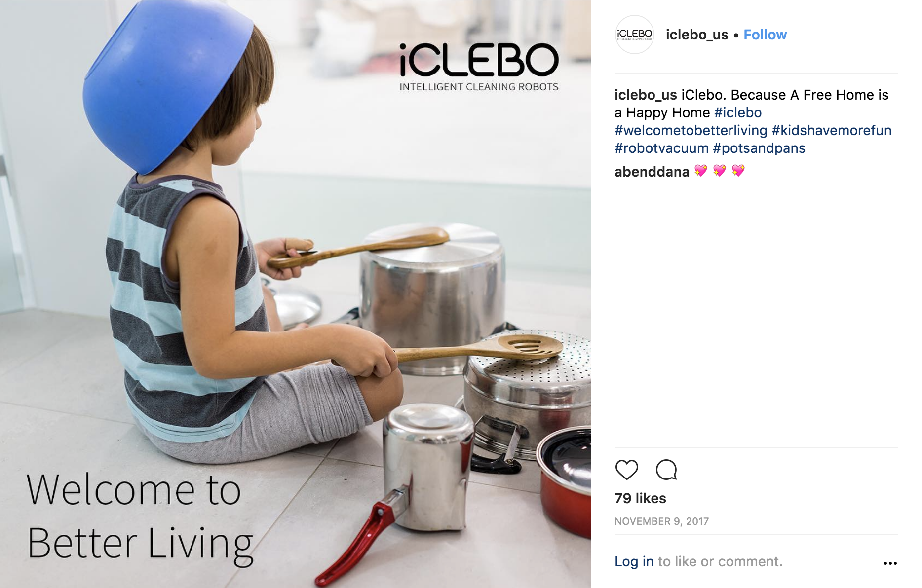Follow the iclebo_us account
The width and height of the screenshot is (922, 588).
click(765, 35)
